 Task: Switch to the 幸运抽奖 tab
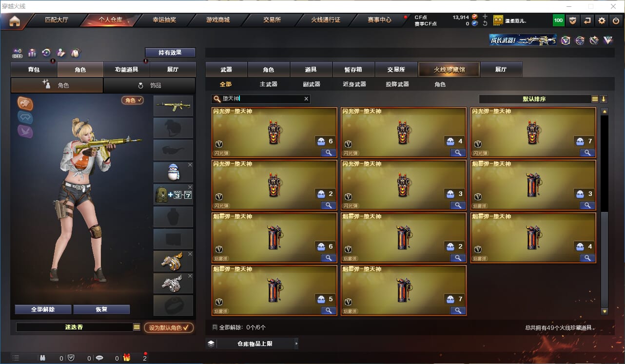click(164, 20)
